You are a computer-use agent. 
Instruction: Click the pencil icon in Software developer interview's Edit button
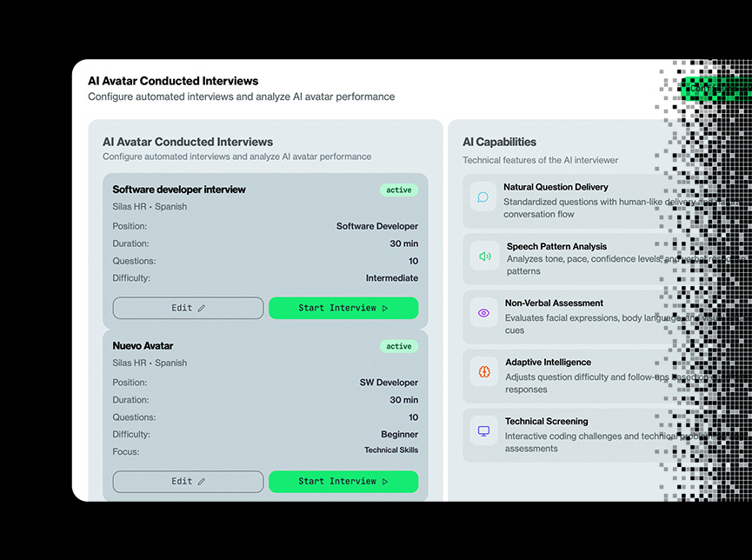[202, 308]
